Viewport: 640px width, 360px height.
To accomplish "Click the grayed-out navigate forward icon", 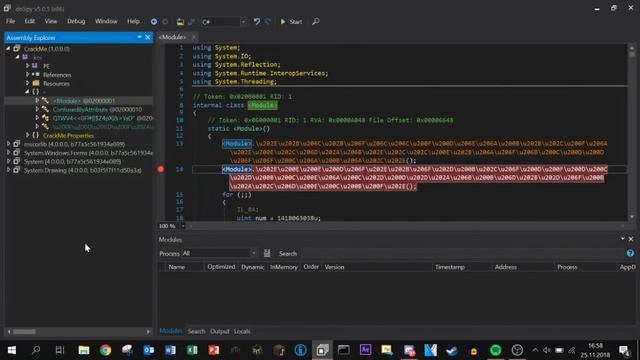I will coord(165,22).
